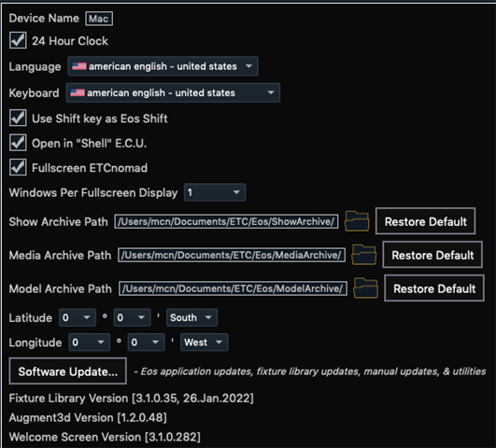Open folder browser for Show Archive Path
The image size is (496, 448).
[357, 221]
